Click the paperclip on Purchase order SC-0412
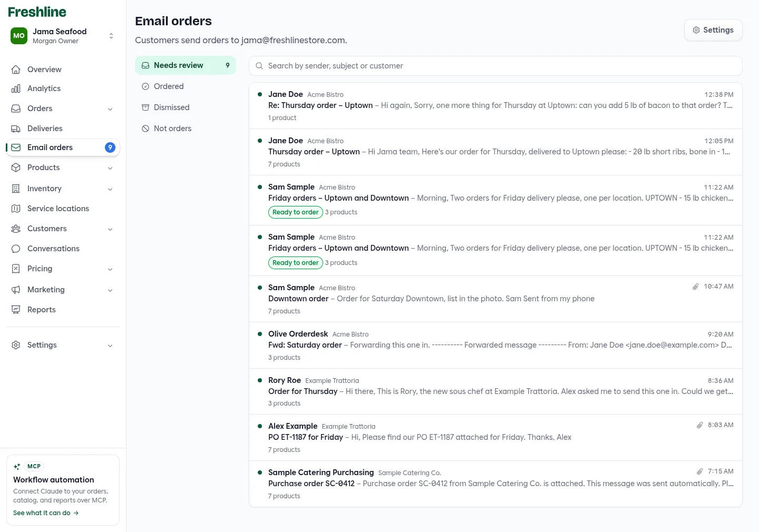The image size is (759, 532). 700,471
